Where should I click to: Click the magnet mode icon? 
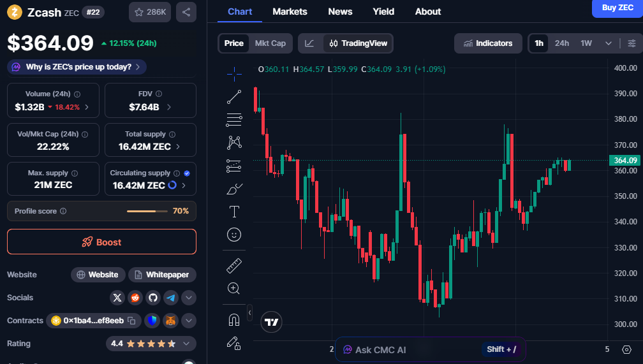234,320
